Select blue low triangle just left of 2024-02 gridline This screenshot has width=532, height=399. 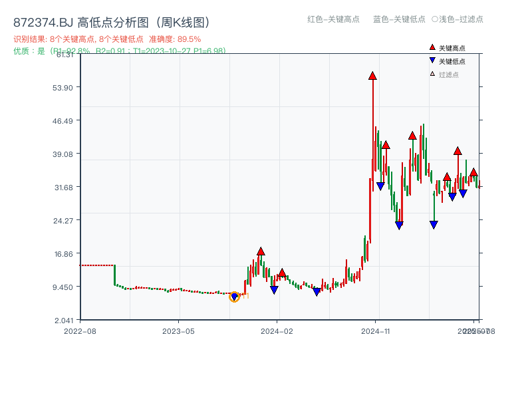click(274, 290)
